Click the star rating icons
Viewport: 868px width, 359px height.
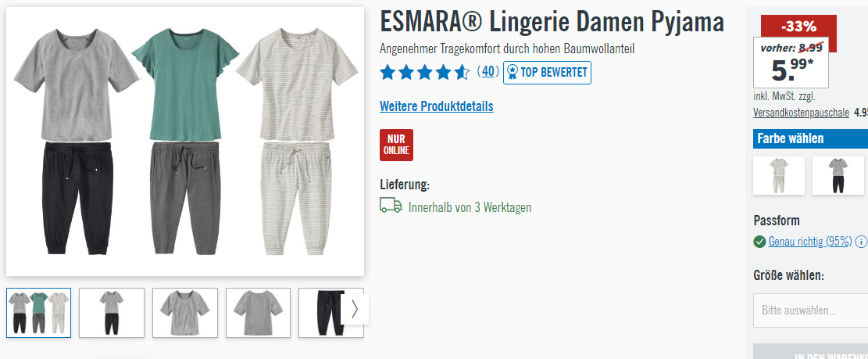click(x=424, y=73)
